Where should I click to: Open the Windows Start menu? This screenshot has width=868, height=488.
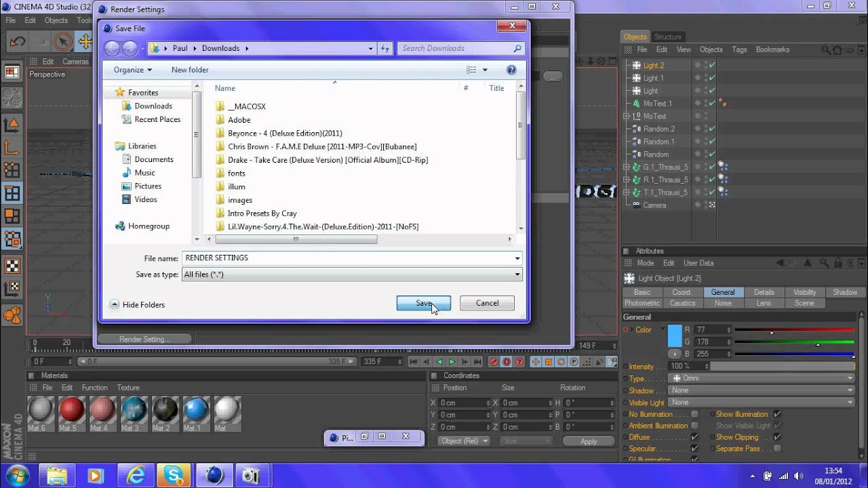pyautogui.click(x=17, y=474)
